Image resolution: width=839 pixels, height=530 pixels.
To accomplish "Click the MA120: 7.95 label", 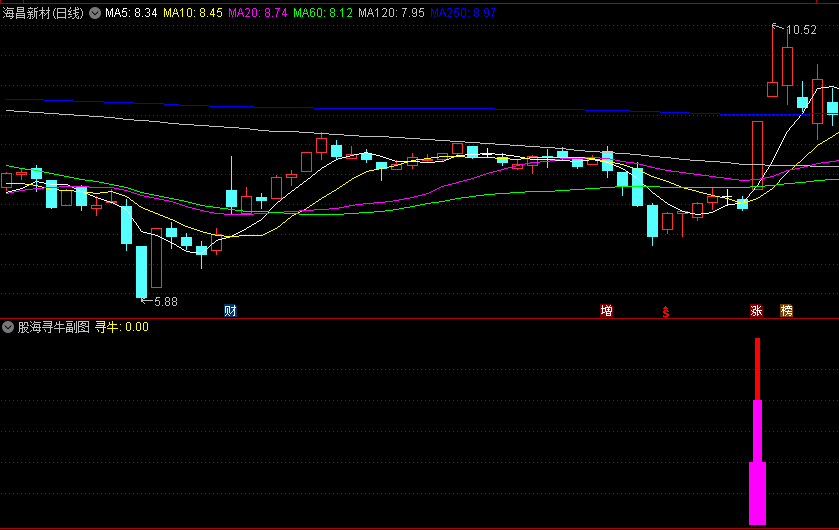I will 391,13.
